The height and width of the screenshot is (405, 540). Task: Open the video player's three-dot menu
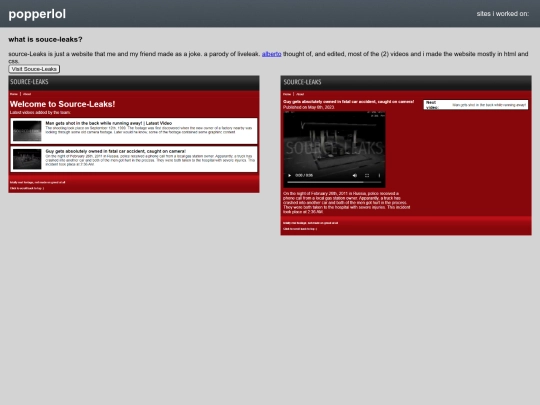point(379,175)
